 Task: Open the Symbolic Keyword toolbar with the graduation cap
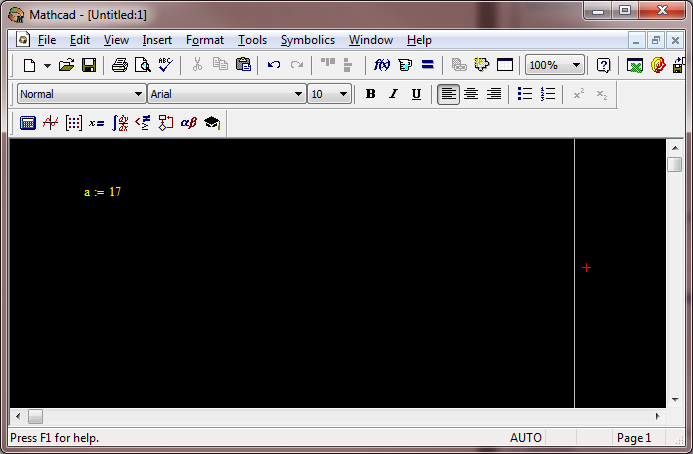212,122
